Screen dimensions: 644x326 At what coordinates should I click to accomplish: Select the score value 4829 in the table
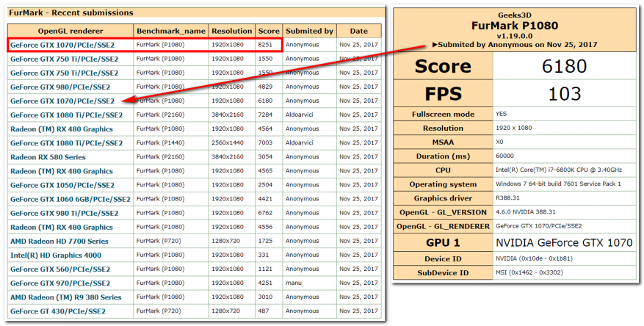265,87
